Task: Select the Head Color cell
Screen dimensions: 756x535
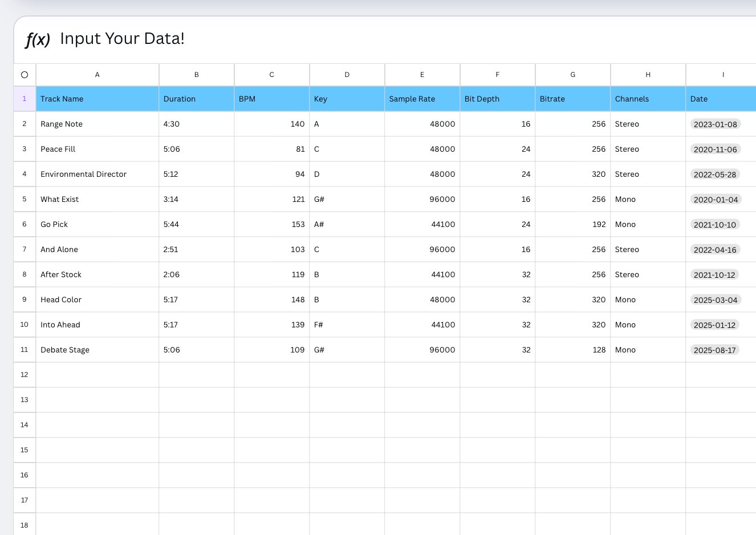Action: 97,299
